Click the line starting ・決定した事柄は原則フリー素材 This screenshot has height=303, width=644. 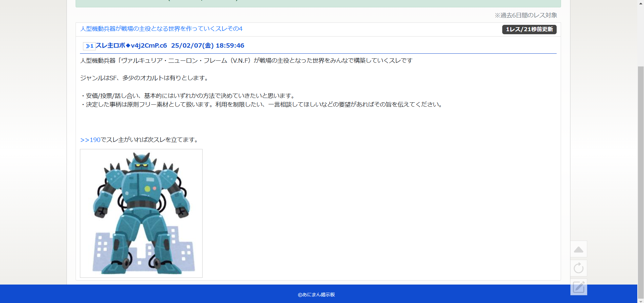pos(262,105)
